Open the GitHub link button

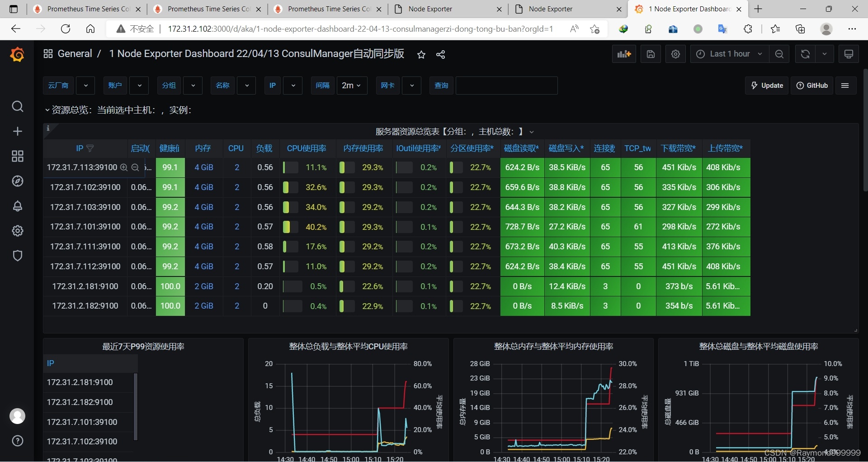pyautogui.click(x=812, y=86)
